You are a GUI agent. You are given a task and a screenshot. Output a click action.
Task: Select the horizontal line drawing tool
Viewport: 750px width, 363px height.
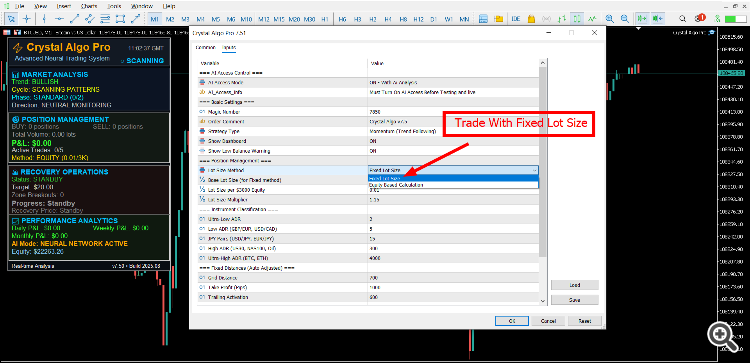59,19
